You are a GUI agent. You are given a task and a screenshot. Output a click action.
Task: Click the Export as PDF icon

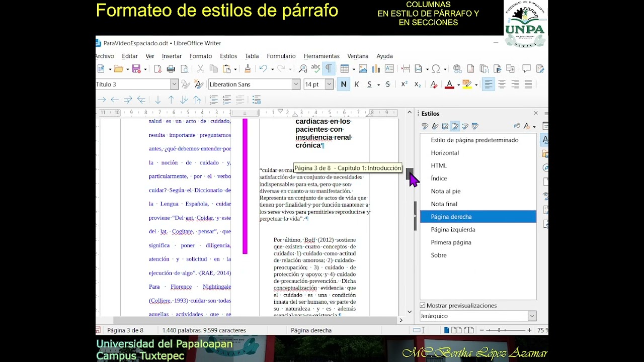coord(158,69)
